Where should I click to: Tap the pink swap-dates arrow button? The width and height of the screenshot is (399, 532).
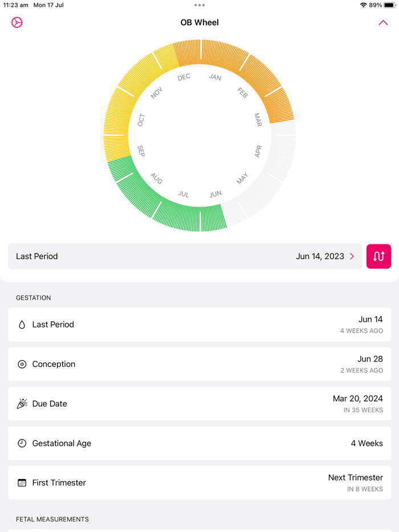click(378, 256)
